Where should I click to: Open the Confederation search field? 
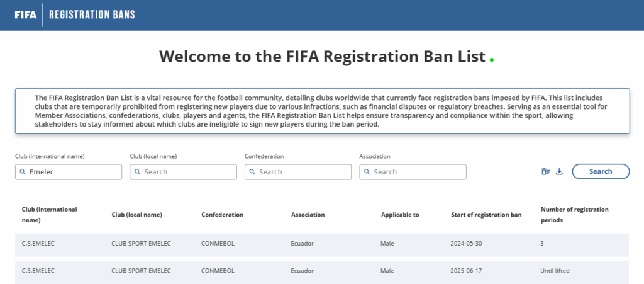tap(298, 172)
